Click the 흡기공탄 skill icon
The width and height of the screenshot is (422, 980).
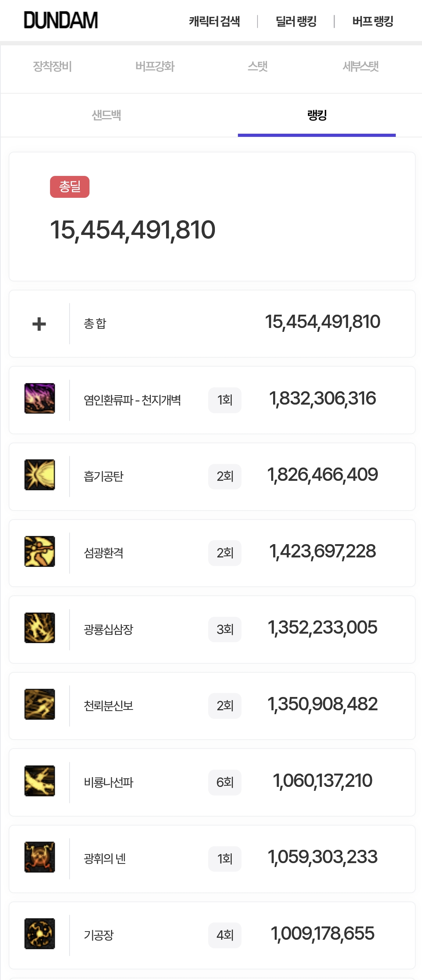coord(39,475)
